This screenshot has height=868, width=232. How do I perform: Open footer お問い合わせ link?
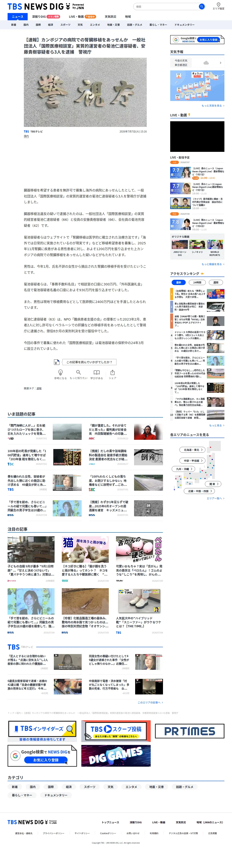coord(133,833)
